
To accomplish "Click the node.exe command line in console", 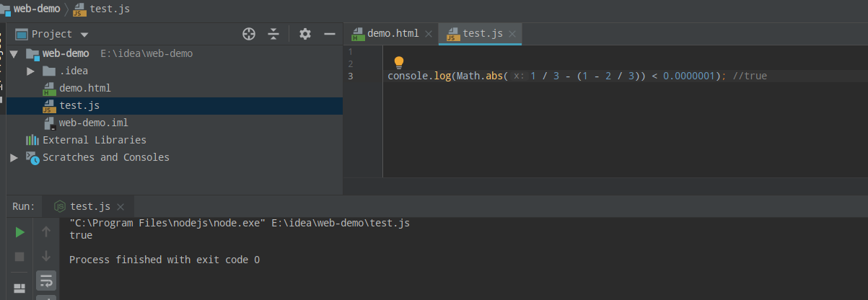I will 240,224.
